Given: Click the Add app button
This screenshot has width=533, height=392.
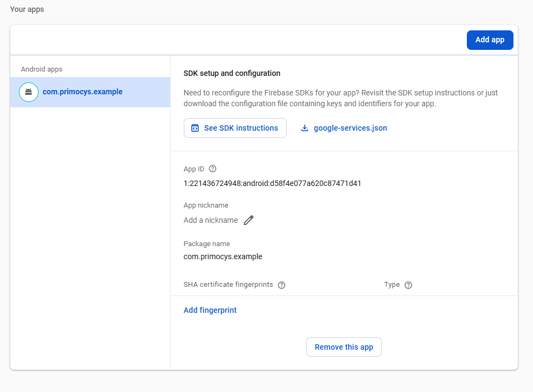Looking at the screenshot, I should coord(490,40).
